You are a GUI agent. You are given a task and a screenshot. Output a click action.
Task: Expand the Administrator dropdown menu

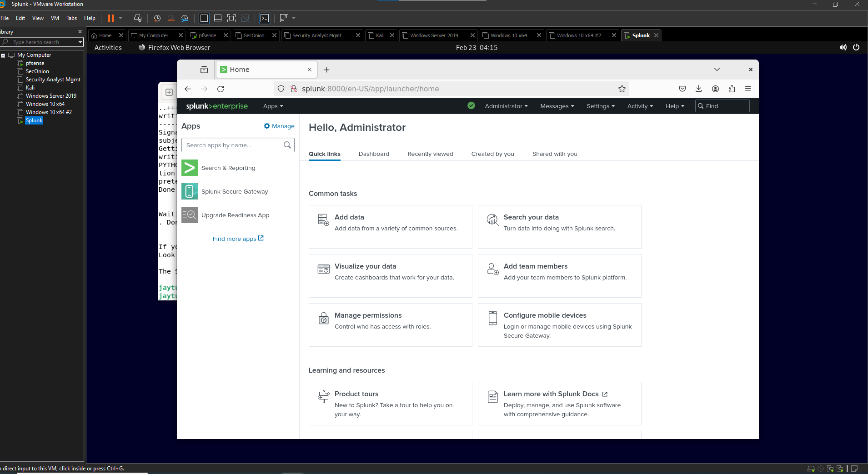[506, 106]
